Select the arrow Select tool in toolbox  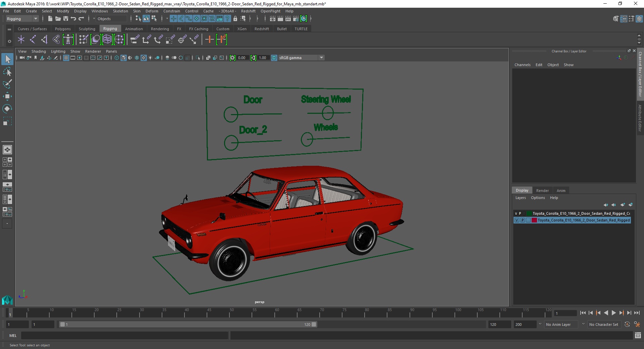tap(7, 59)
